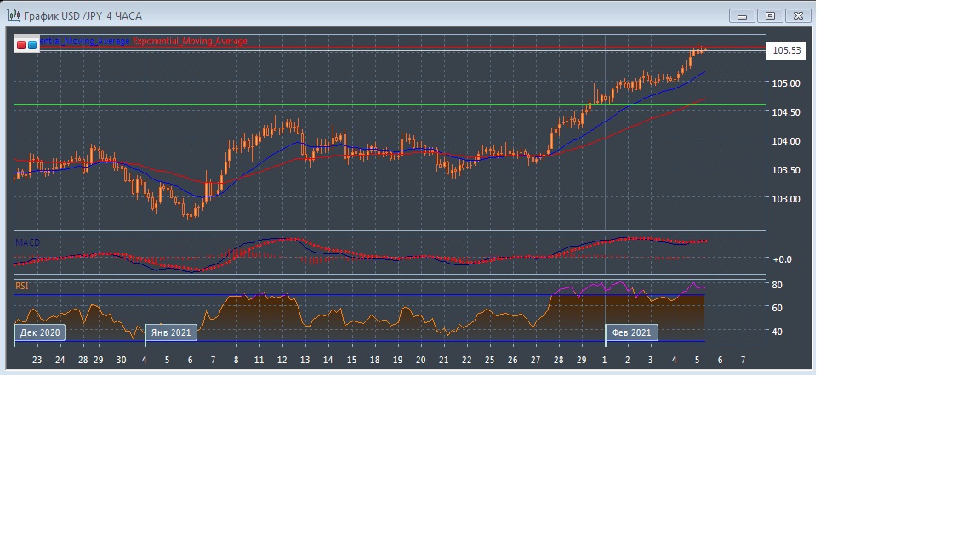Click the MACD indicator label
This screenshot has height=551, width=980.
pyautogui.click(x=27, y=242)
